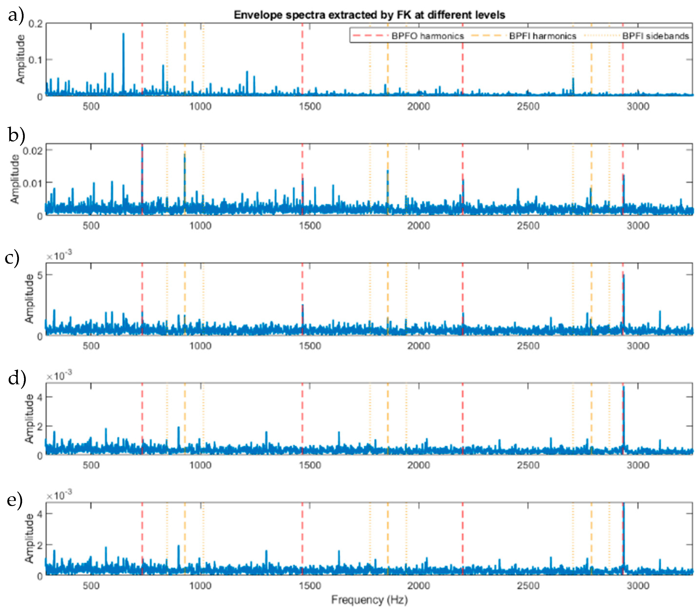Image resolution: width=700 pixels, height=612 pixels.
Task: Click the dotted BPFI sidebands legend line sample
Action: [x=602, y=36]
